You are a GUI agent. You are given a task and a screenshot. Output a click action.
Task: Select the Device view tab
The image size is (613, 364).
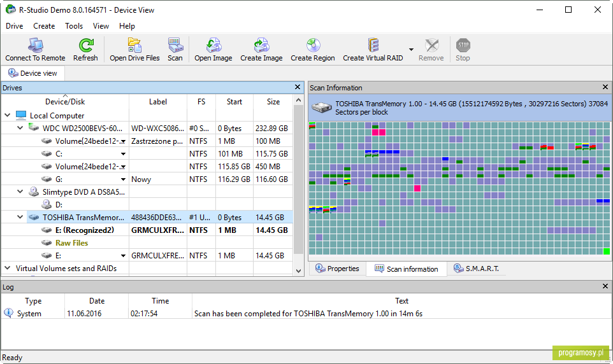pyautogui.click(x=33, y=73)
